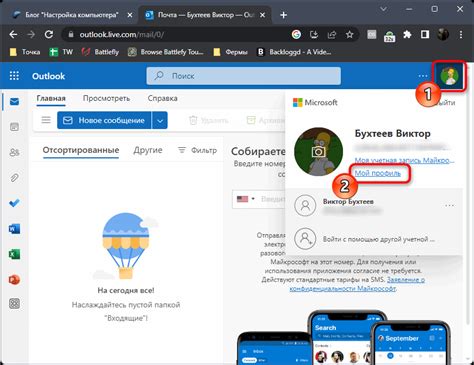This screenshot has height=365, width=474.
Task: Open the Chrome three-dot menu
Action: pos(461,34)
